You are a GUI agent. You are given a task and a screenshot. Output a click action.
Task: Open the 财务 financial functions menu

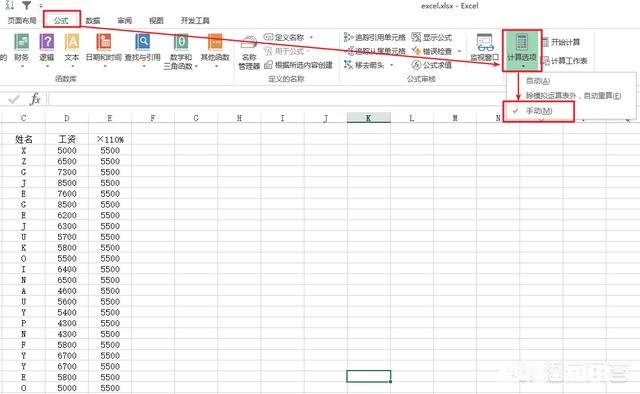click(21, 49)
